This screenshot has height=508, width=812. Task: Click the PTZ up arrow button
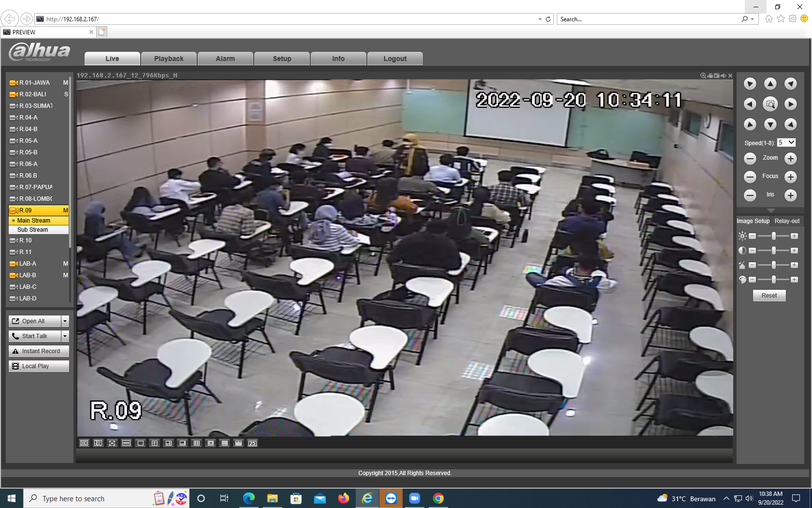[770, 84]
